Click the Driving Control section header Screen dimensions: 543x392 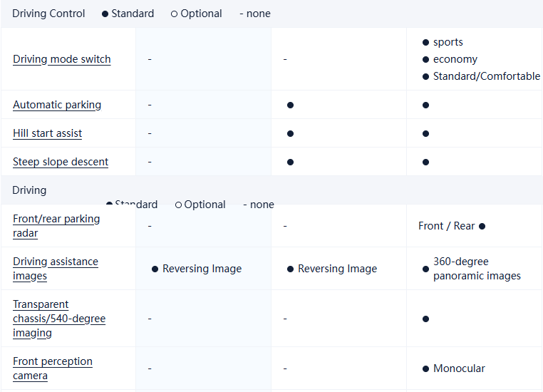coord(48,14)
